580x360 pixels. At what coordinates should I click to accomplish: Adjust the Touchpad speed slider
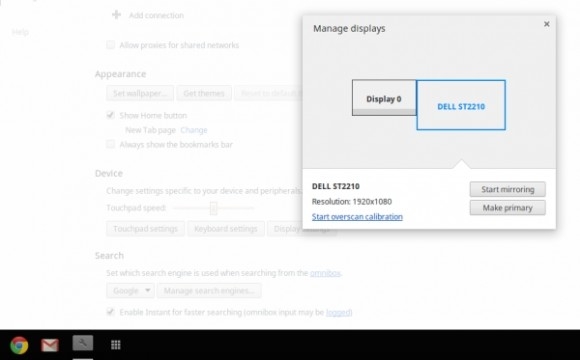click(213, 208)
